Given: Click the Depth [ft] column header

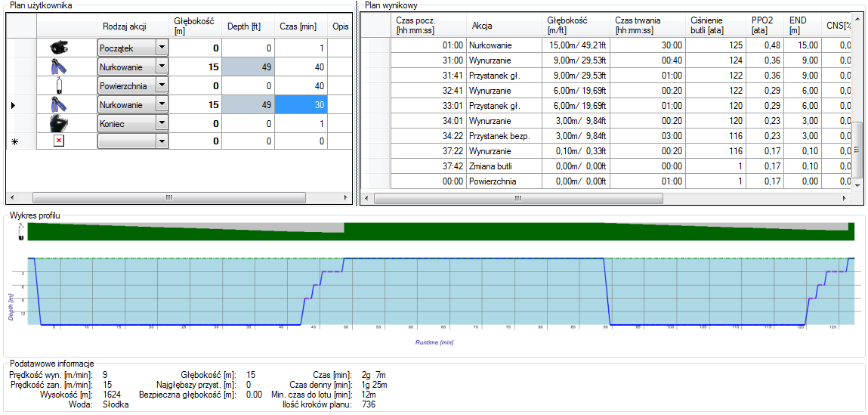Looking at the screenshot, I should [x=248, y=26].
